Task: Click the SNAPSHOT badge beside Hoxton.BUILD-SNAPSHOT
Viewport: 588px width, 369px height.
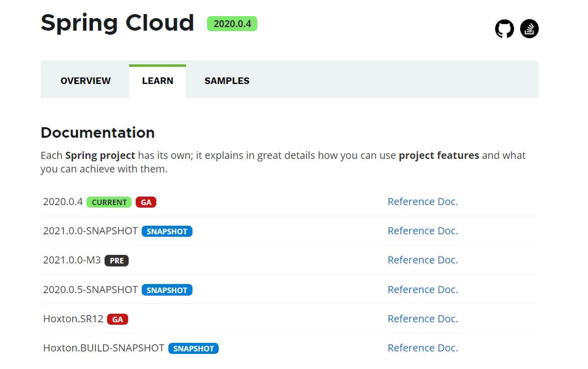Action: tap(193, 348)
